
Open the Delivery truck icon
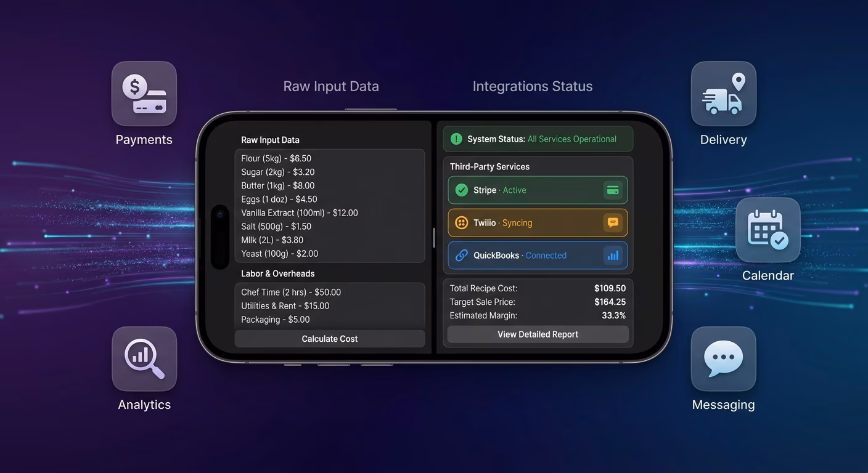(x=724, y=94)
